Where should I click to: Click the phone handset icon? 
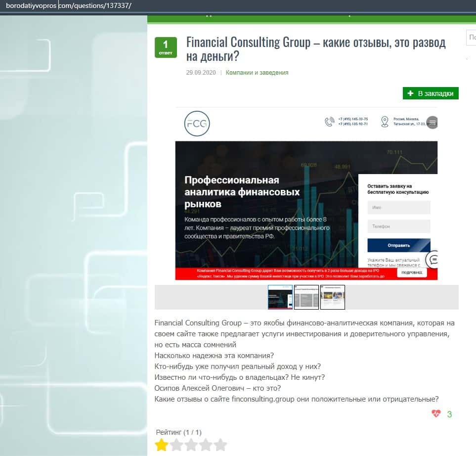329,122
